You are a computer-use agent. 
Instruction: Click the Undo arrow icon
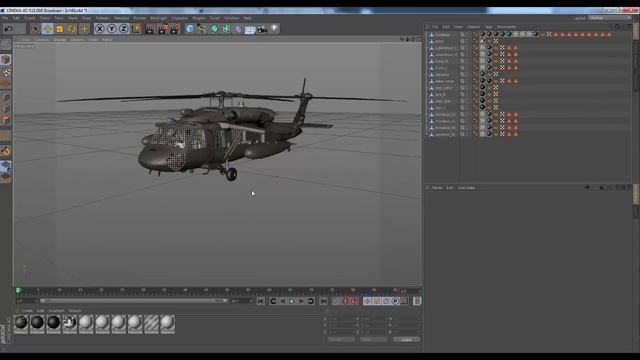click(9, 29)
